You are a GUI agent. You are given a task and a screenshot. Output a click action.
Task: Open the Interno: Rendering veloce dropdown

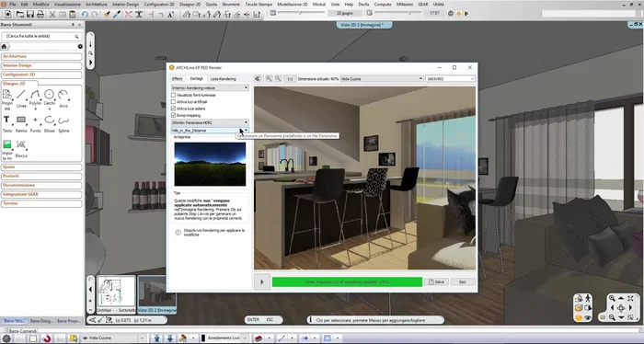pyautogui.click(x=210, y=88)
